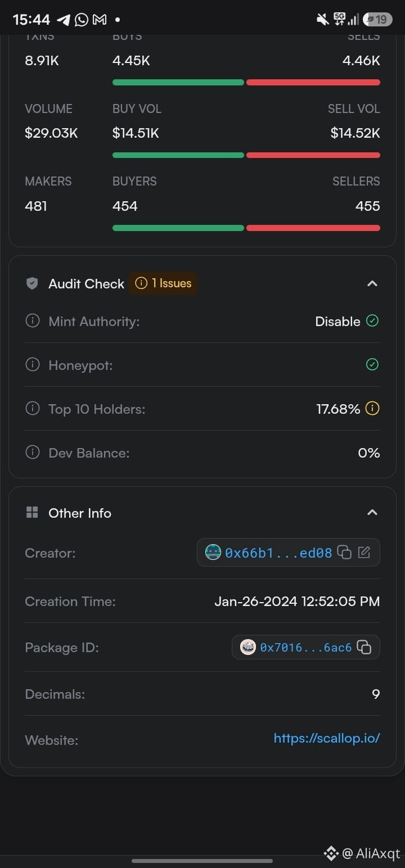Tap the yellow warning icon after 17.68%
405x868 pixels.
(372, 409)
